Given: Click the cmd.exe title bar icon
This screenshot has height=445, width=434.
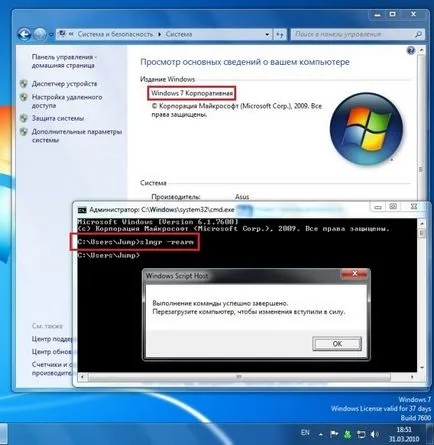Looking at the screenshot, I should click(x=82, y=210).
